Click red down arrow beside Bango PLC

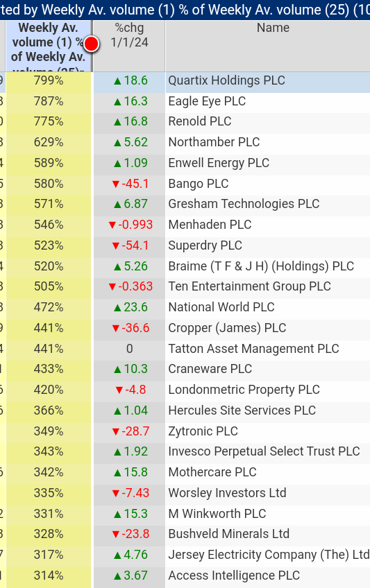pyautogui.click(x=116, y=184)
